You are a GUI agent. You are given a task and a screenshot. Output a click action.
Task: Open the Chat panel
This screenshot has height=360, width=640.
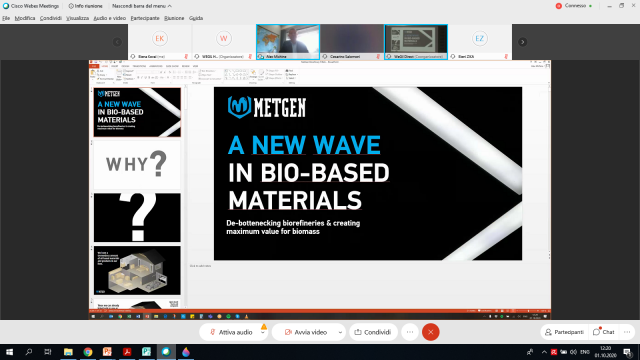point(604,332)
